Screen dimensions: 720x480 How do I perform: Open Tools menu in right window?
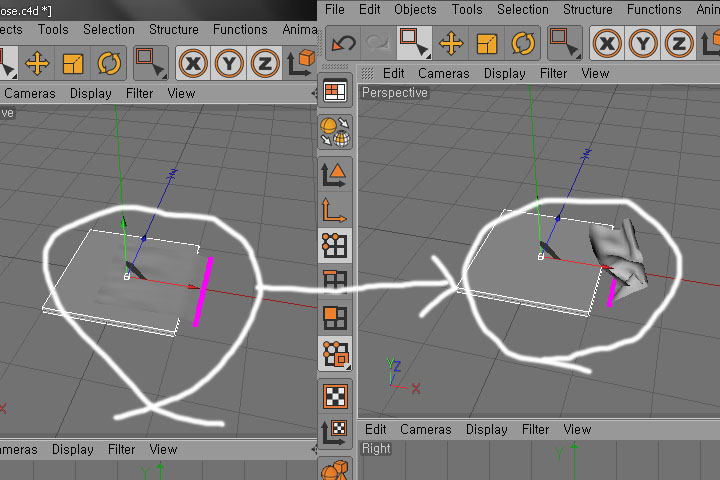click(467, 9)
